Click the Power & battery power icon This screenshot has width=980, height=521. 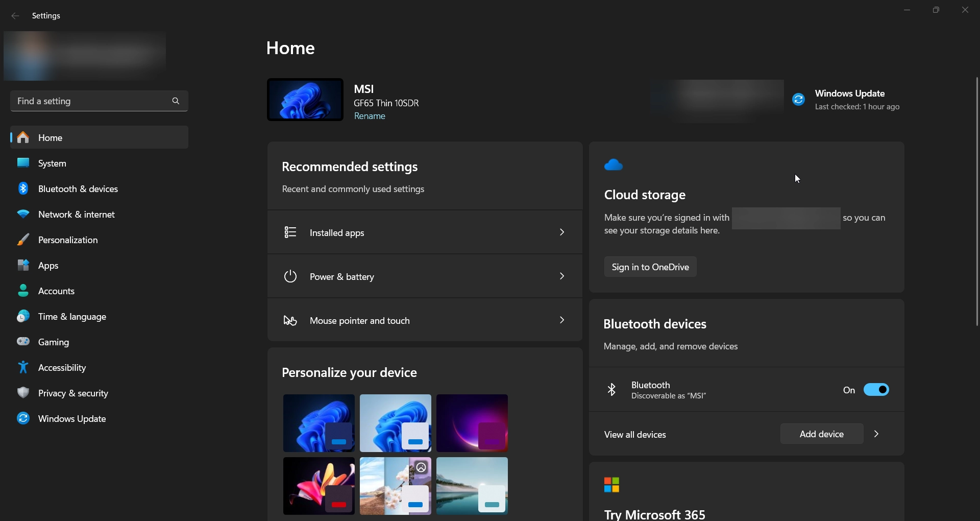[x=290, y=276]
